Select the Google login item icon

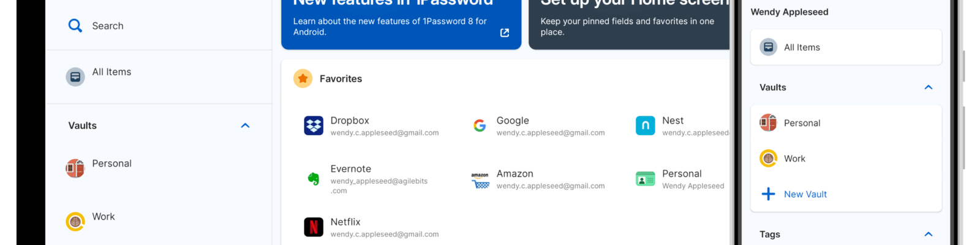480,126
